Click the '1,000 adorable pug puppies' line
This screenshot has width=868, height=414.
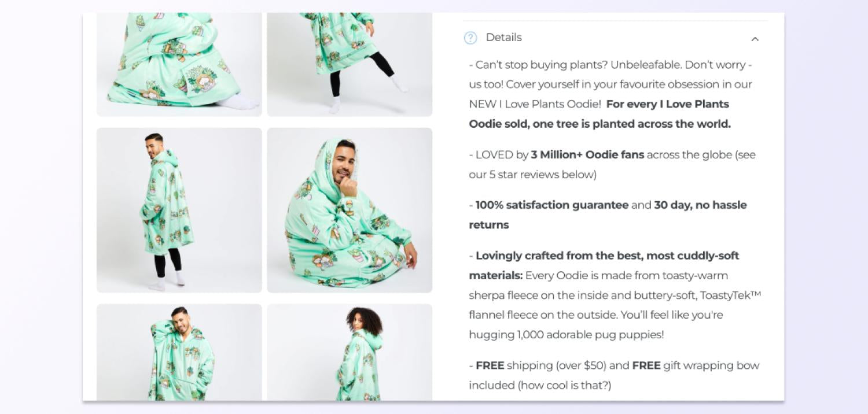[x=590, y=335]
